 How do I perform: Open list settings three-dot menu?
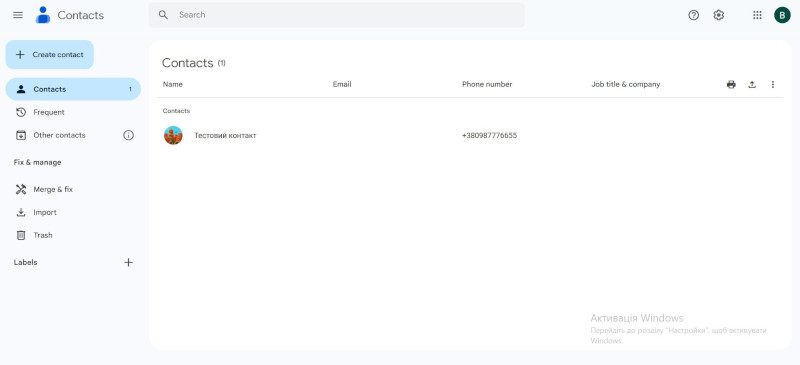pos(772,84)
